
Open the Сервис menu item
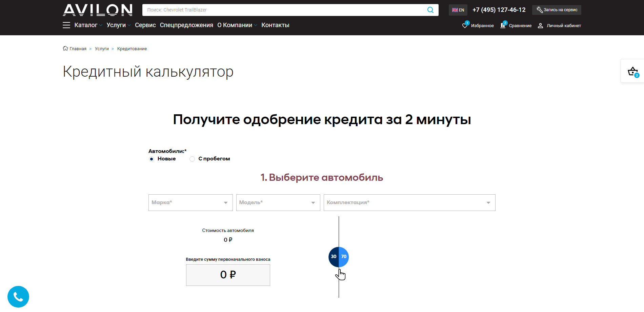[145, 25]
